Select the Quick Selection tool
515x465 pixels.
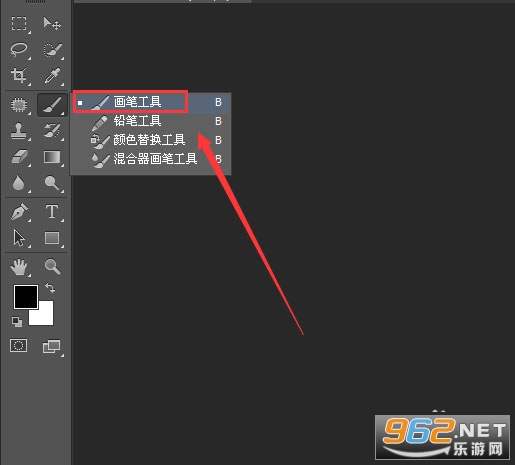(52, 50)
